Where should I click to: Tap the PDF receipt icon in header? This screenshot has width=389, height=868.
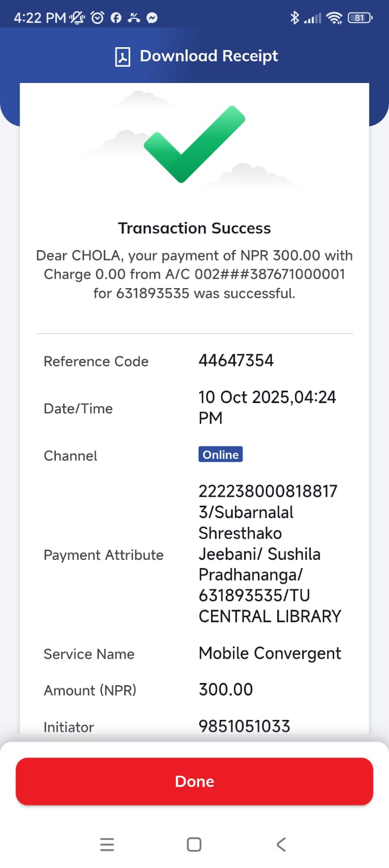[x=123, y=56]
